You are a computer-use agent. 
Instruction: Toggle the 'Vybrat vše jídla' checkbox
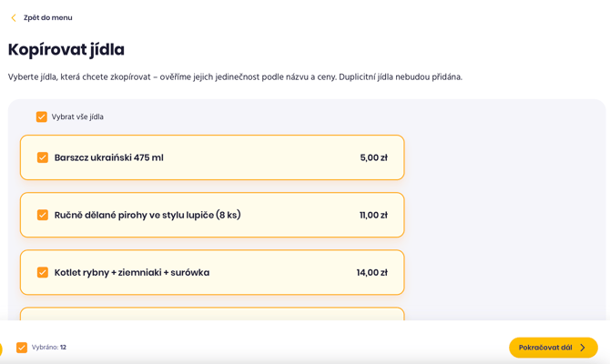click(42, 117)
